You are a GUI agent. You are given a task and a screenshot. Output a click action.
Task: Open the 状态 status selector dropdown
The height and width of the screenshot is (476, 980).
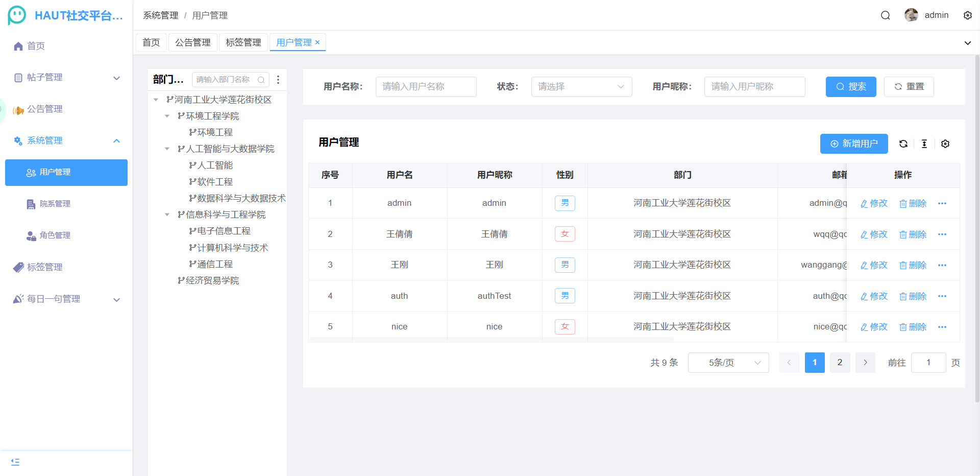coord(581,87)
